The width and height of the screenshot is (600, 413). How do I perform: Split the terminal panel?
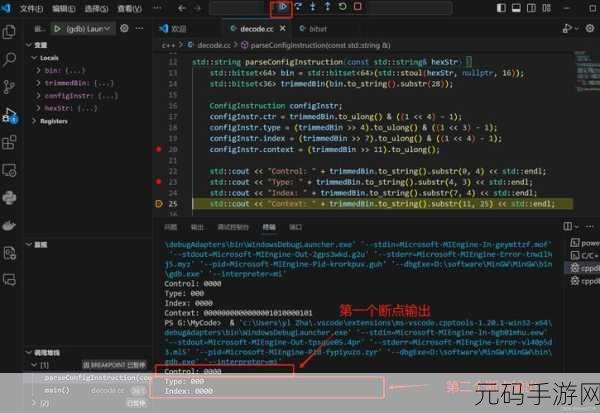coord(567,226)
